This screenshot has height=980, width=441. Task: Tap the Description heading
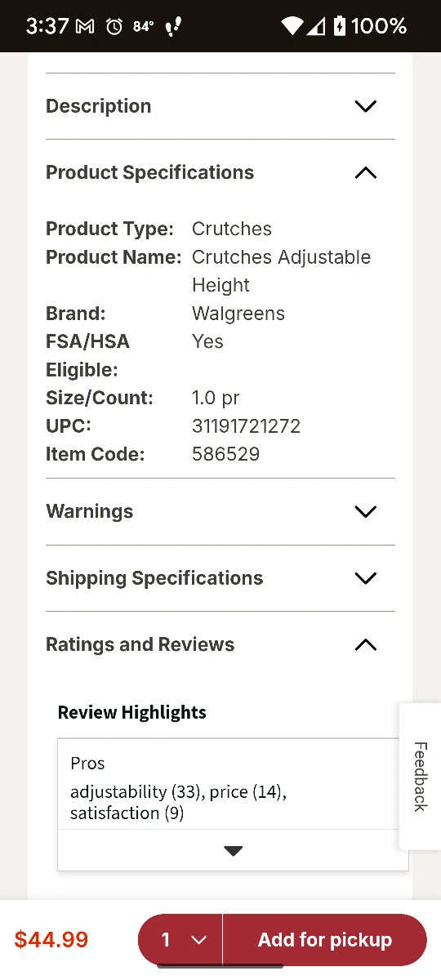point(98,106)
